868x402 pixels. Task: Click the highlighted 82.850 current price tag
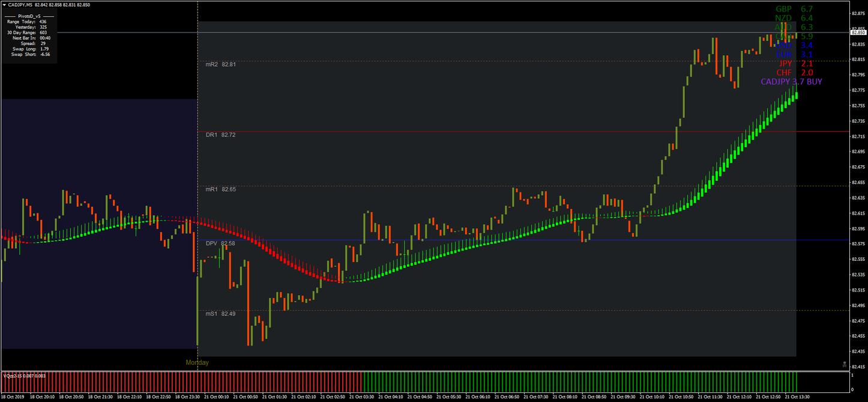(x=859, y=32)
